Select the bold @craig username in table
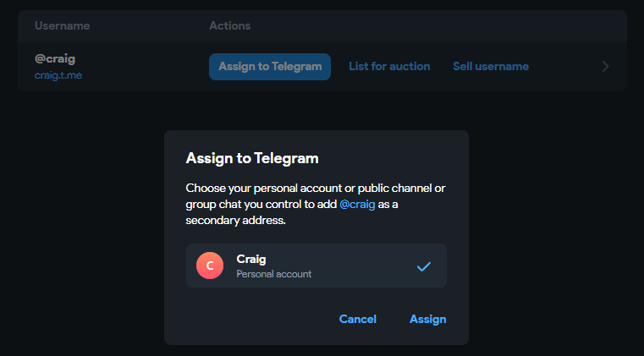The width and height of the screenshot is (644, 356). (x=53, y=60)
